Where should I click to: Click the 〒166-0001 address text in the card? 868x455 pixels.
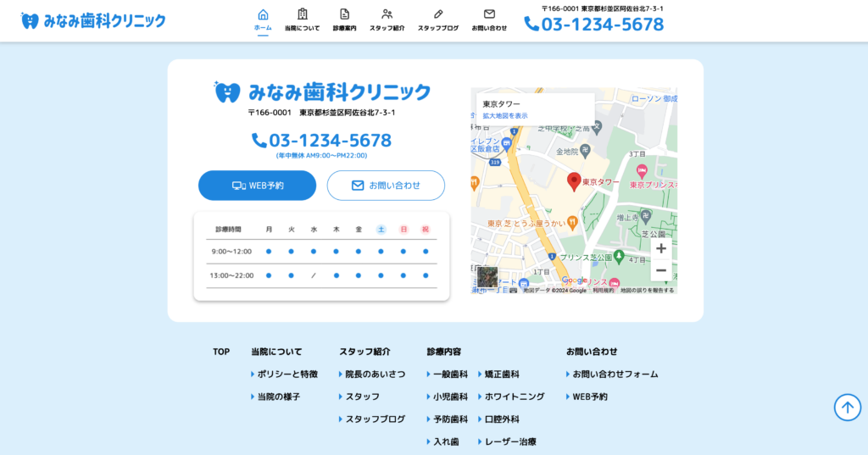[x=321, y=113]
